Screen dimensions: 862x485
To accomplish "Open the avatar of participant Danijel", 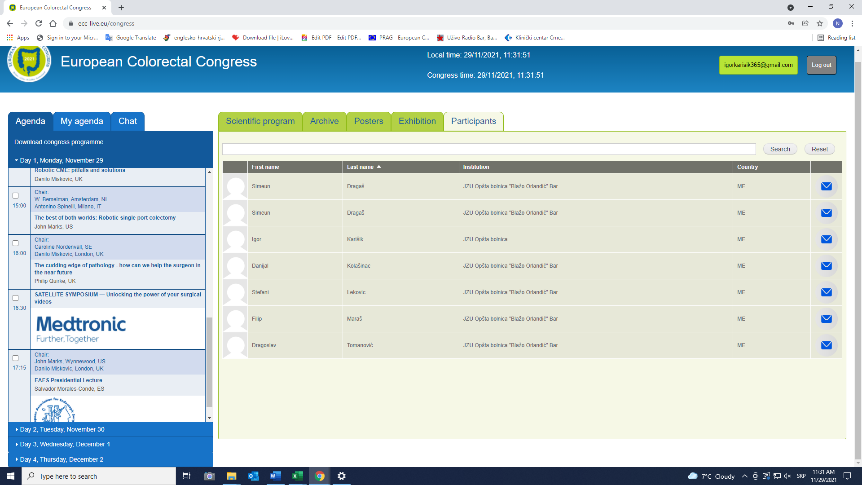I will pyautogui.click(x=236, y=266).
